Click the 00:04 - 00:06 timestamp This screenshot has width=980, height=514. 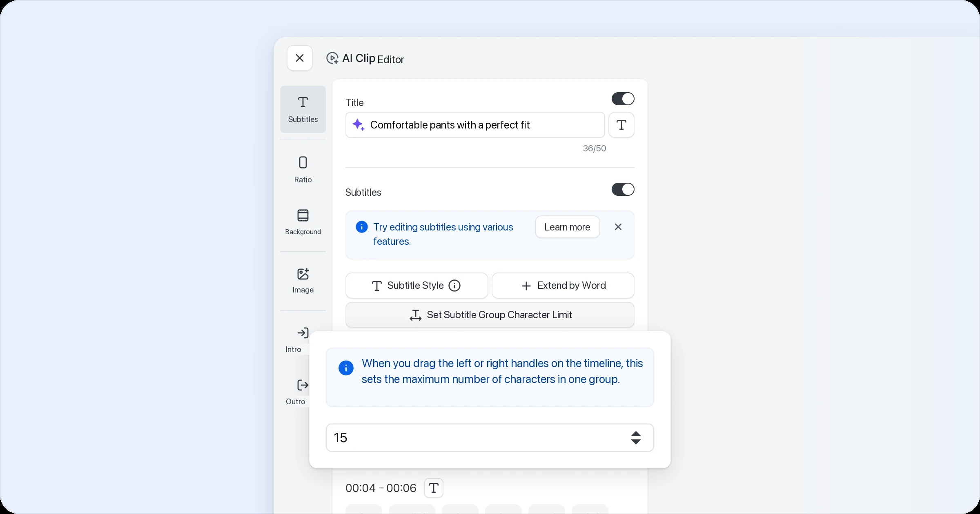[x=381, y=488]
